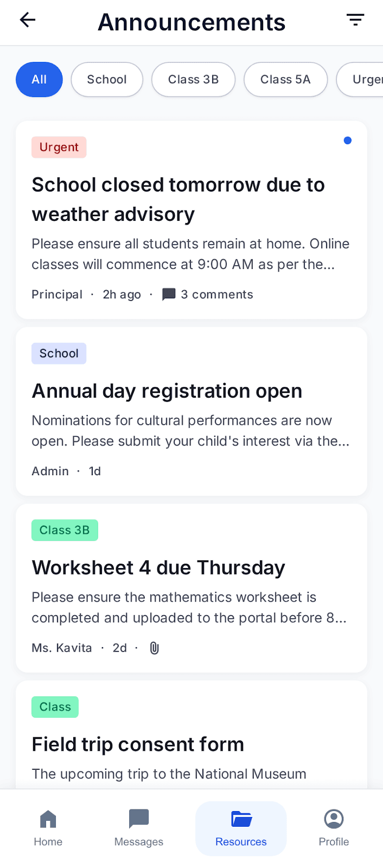Tap the green Class 3B tag
The image size is (383, 868).
coord(65,530)
